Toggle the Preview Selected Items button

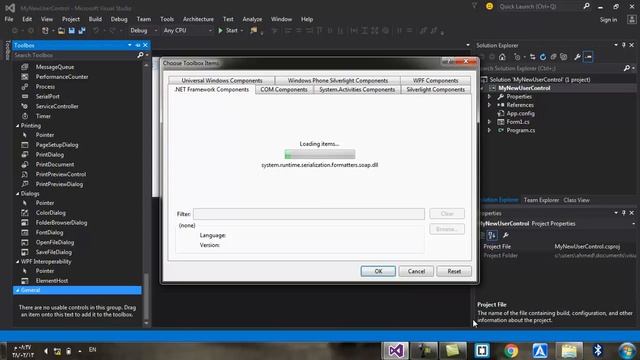(588, 57)
